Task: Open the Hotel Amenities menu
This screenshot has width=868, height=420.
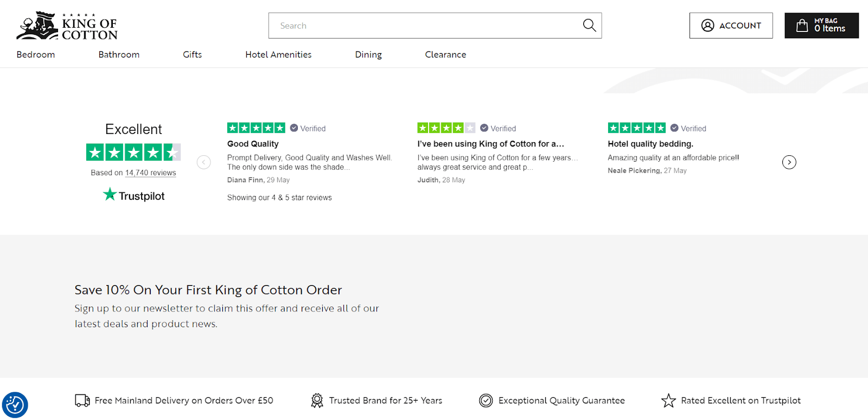Action: (278, 55)
